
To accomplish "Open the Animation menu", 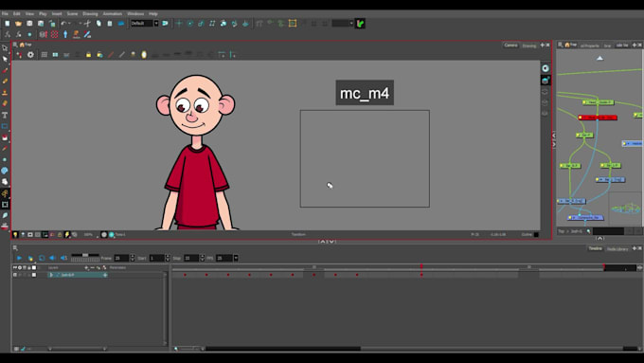I will [x=112, y=13].
